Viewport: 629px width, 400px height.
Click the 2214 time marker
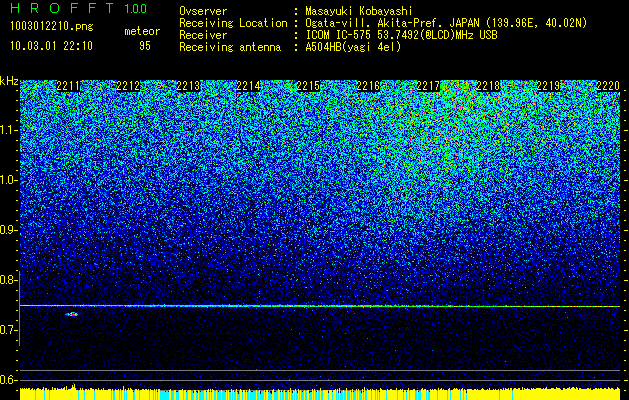[x=248, y=85]
